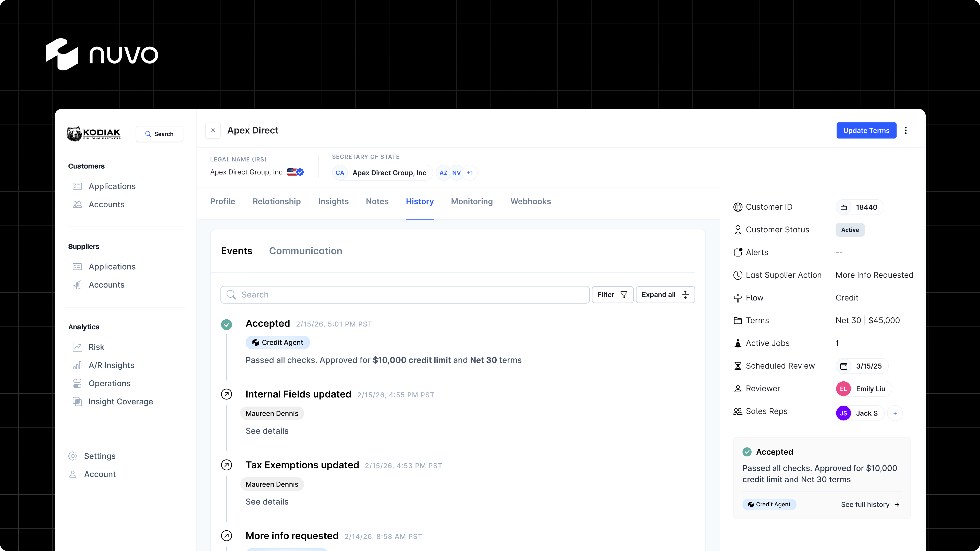This screenshot has width=980, height=551.
Task: Select the AZ state chip
Action: tap(443, 173)
